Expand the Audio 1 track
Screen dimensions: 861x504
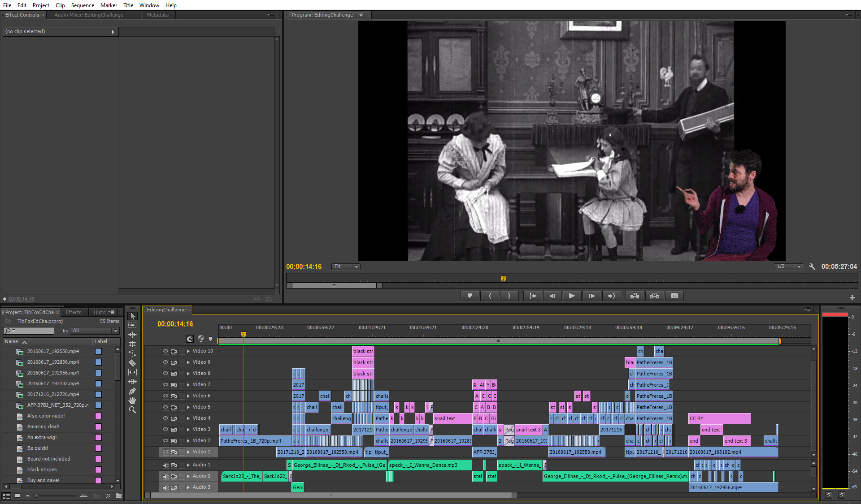tap(188, 465)
